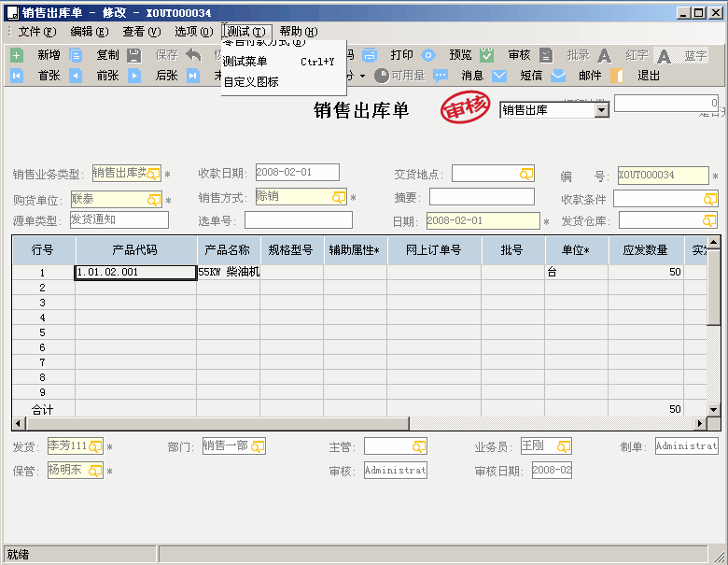728x565 pixels.
Task: Open the lookup for 销售方式 field
Action: (339, 197)
